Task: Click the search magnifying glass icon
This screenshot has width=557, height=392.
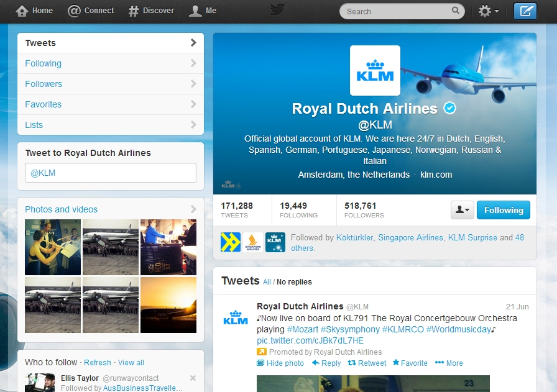Action: pos(456,11)
